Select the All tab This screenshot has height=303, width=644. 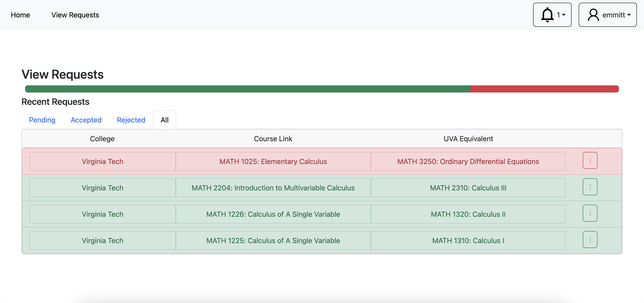coord(164,120)
